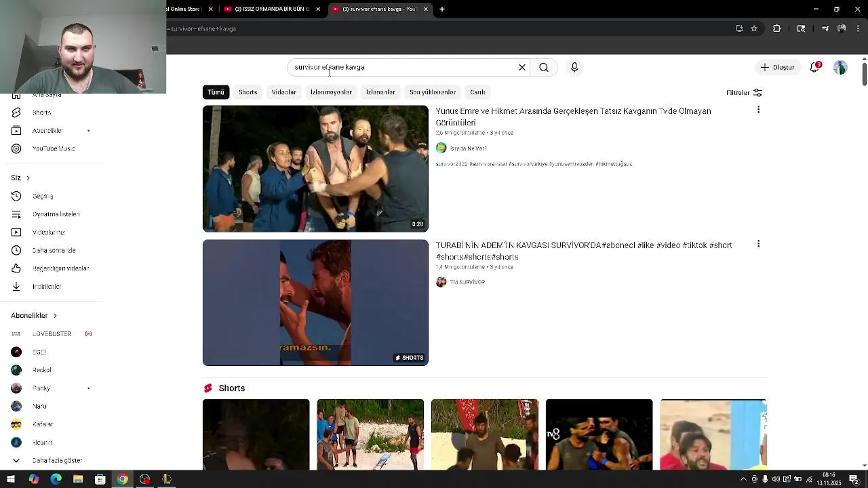
Task: Open the LOVEBUSTER subscription
Action: coord(52,334)
